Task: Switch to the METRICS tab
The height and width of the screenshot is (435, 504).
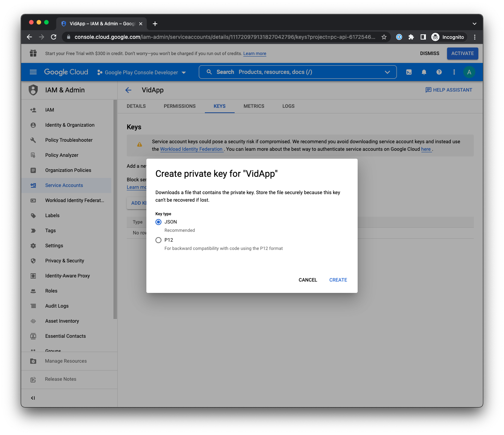Action: [254, 106]
